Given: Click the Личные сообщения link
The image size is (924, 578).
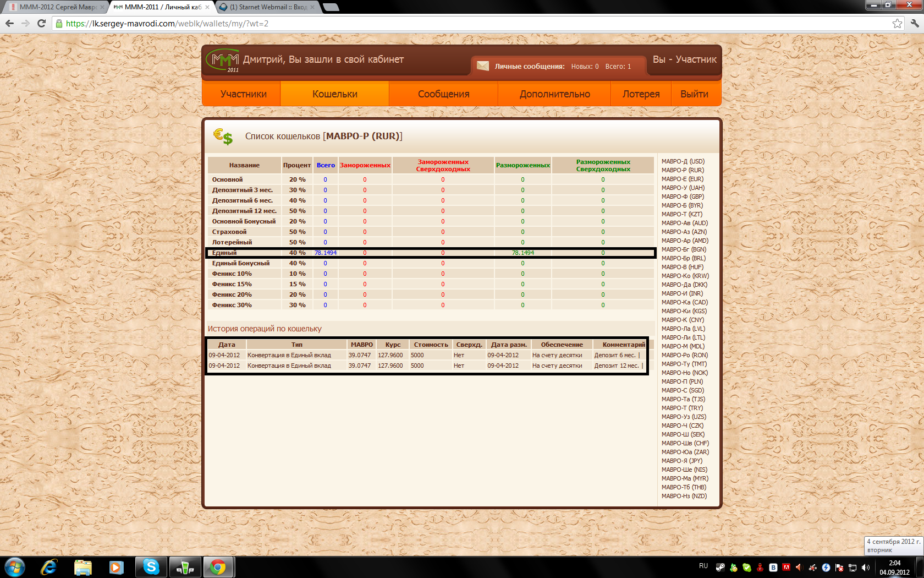Looking at the screenshot, I should coord(529,67).
